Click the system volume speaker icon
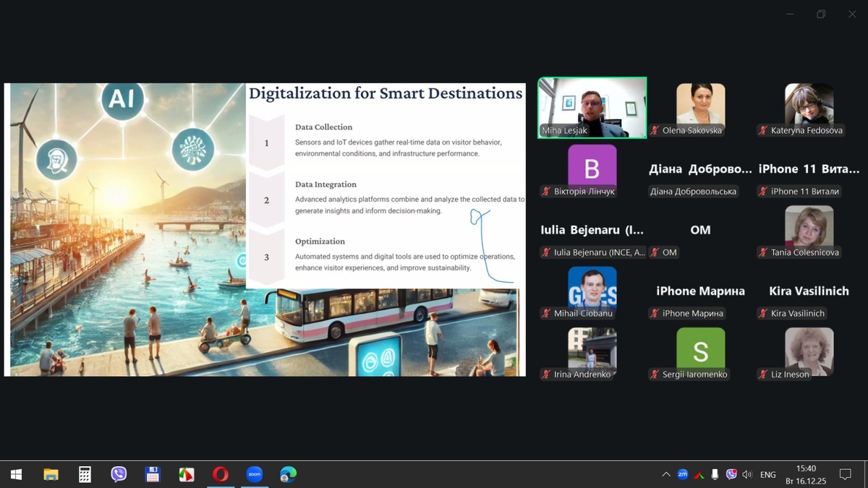 [747, 474]
